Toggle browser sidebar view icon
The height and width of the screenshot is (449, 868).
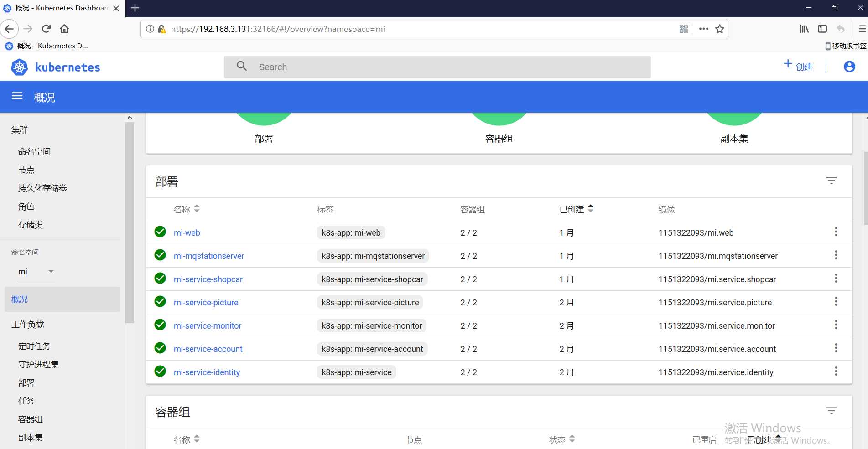click(822, 29)
